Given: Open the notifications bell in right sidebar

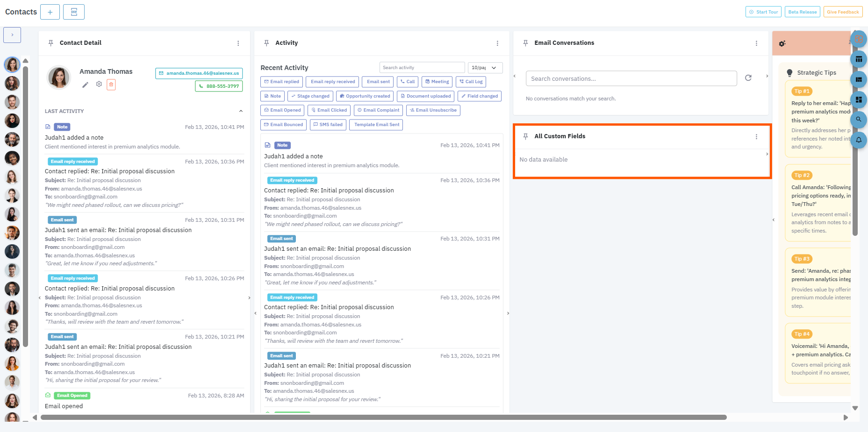Looking at the screenshot, I should [x=859, y=140].
